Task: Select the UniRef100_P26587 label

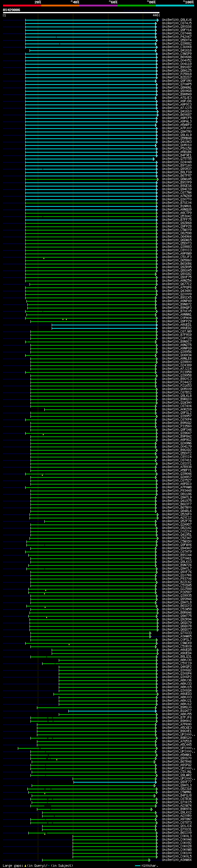Action: 177,592
